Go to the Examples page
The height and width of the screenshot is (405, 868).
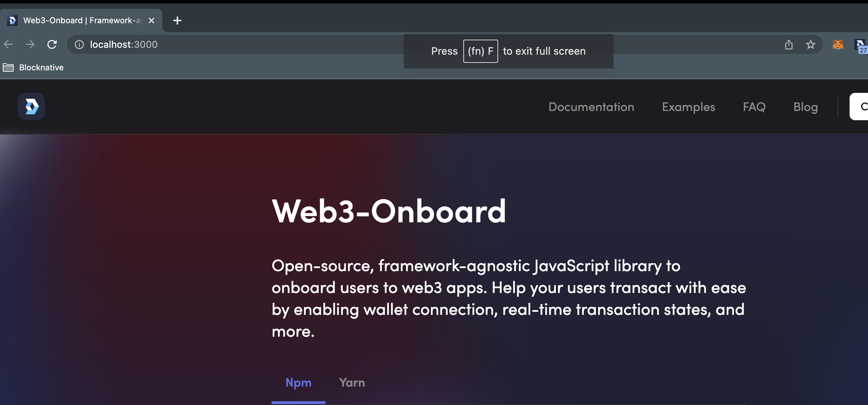[689, 107]
